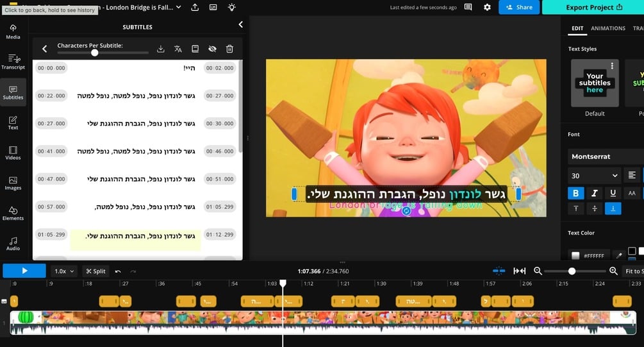Click the fit-to-playhead trim icon
Viewport: 644px width, 347px height.
pos(519,271)
